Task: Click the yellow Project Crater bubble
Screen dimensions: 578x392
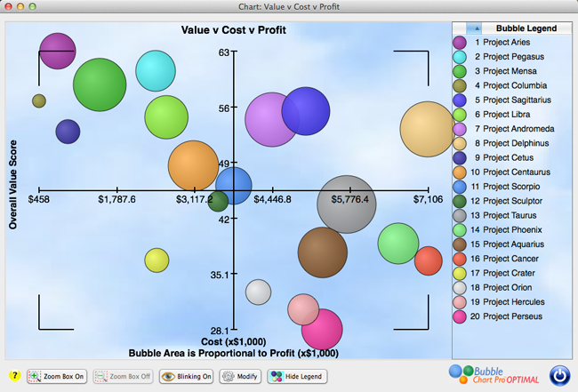Action: (157, 260)
